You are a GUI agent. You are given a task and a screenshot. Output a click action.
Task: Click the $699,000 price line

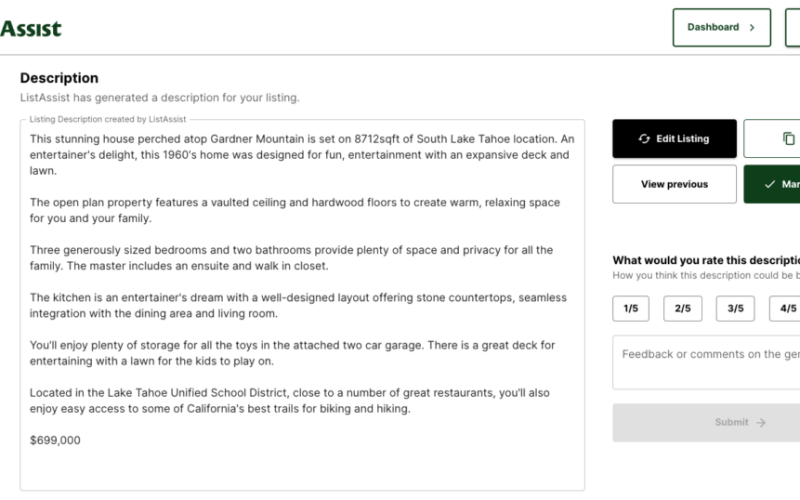tap(56, 440)
